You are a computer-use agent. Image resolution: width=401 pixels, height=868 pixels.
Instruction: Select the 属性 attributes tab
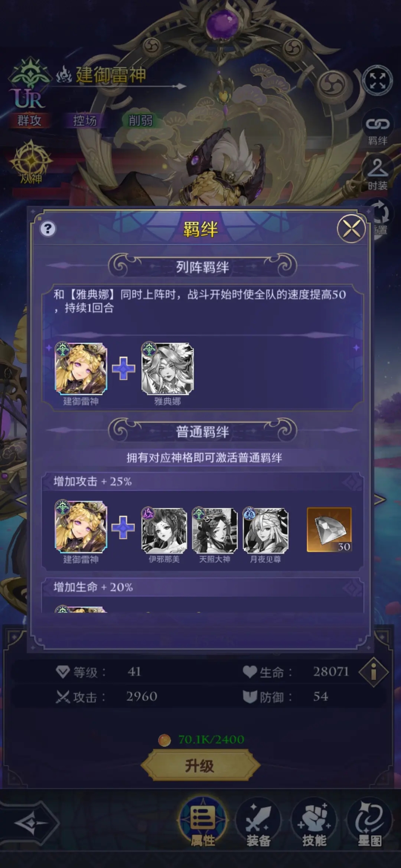pos(203,823)
